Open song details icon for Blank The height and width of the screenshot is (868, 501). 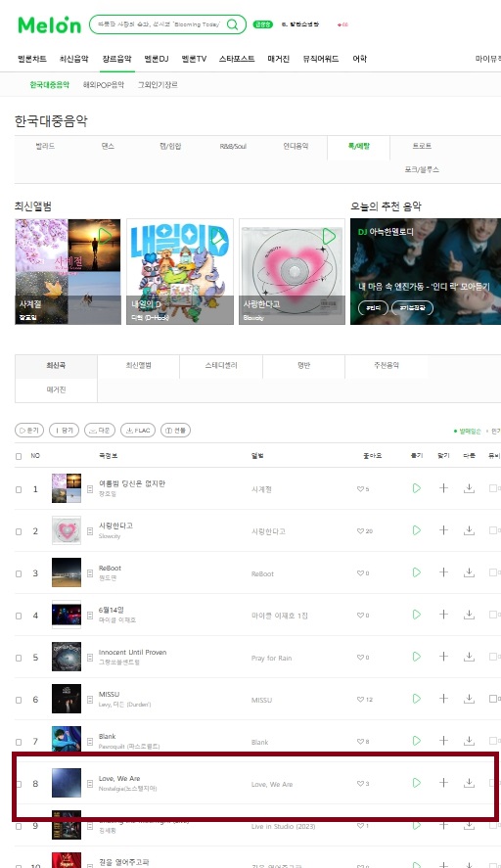[90, 742]
